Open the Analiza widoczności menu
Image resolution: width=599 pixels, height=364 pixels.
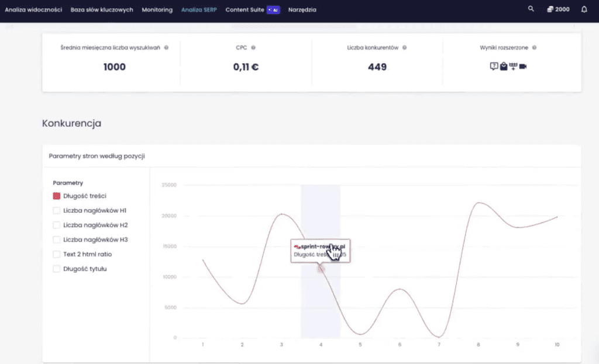[33, 10]
